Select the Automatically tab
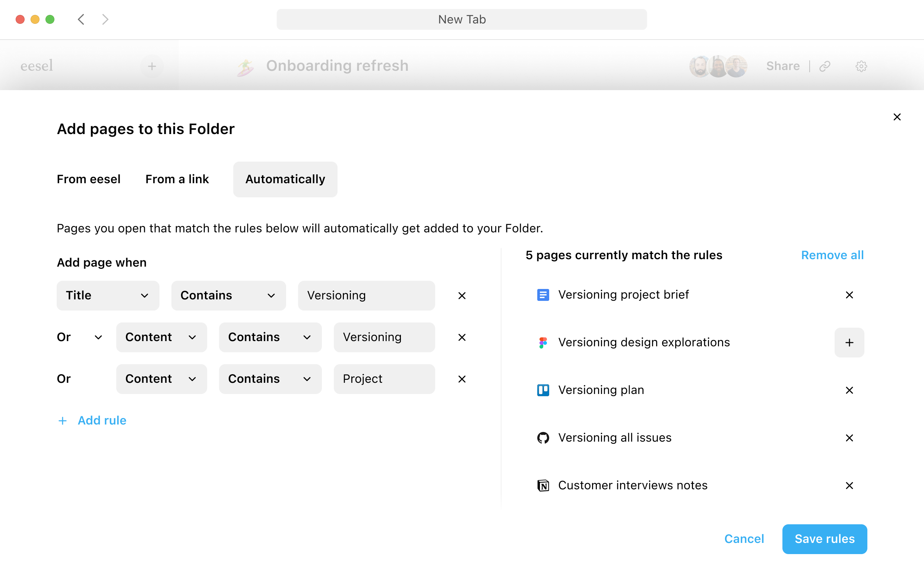 pyautogui.click(x=285, y=179)
